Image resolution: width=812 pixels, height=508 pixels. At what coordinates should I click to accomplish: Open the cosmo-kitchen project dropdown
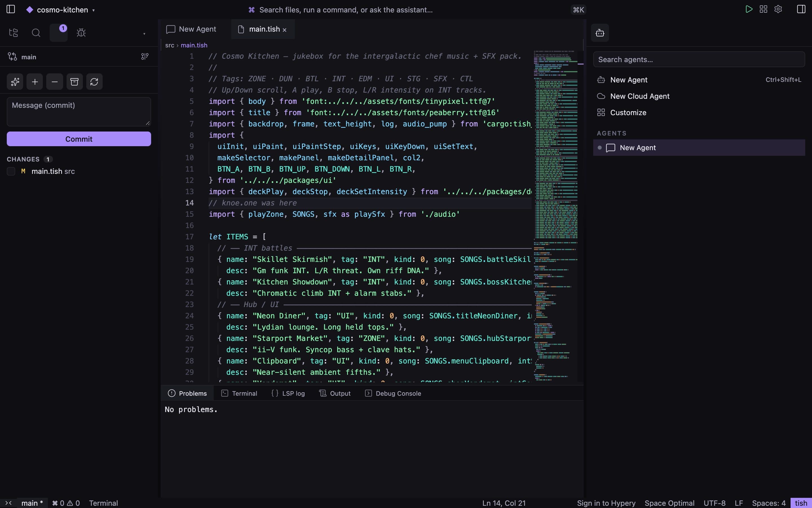tap(61, 10)
